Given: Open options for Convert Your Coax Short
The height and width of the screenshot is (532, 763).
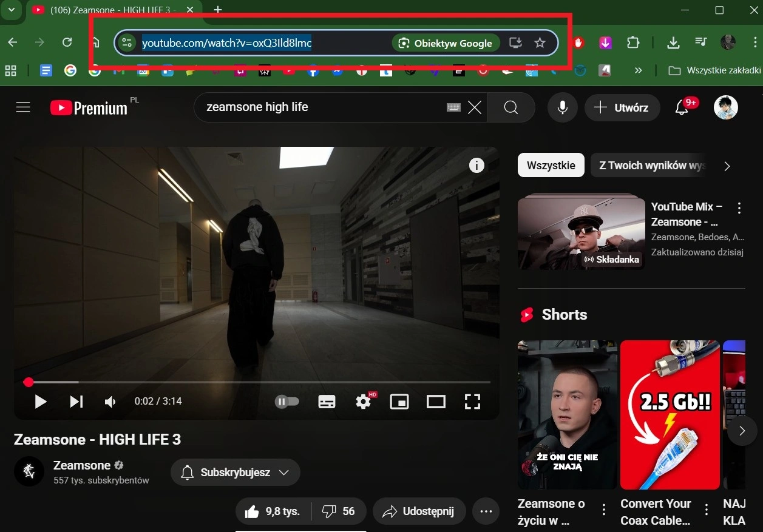Looking at the screenshot, I should tap(707, 509).
